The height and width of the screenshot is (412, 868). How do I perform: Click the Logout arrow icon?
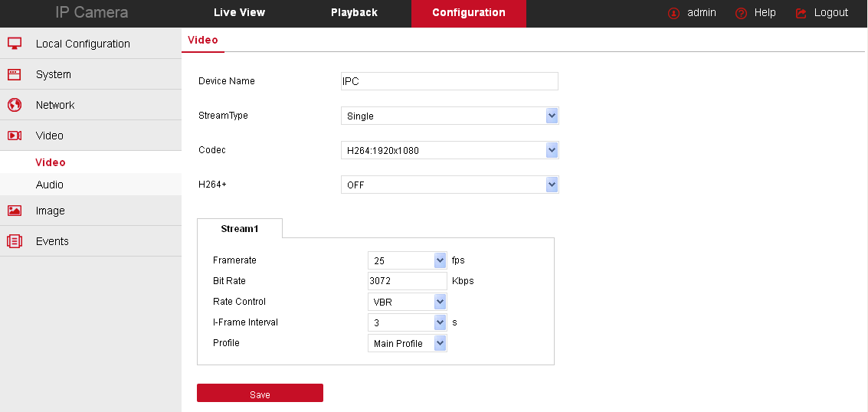[801, 13]
